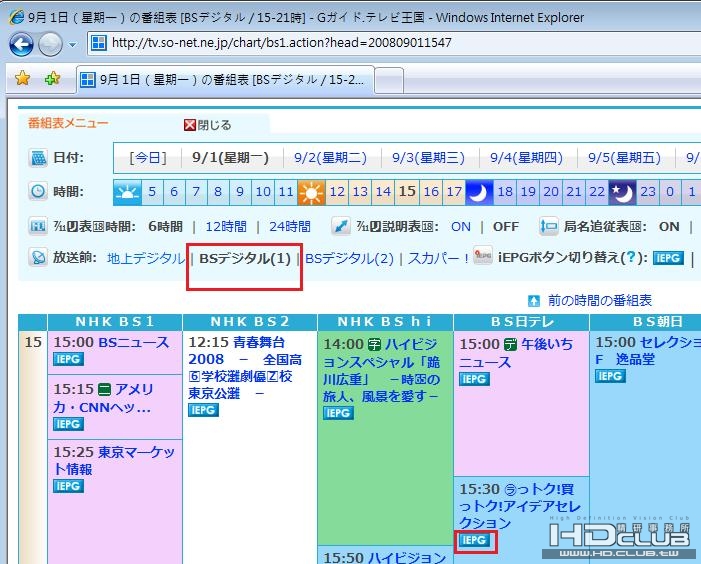Close the 番組表メニュー with 閉じる

point(208,125)
